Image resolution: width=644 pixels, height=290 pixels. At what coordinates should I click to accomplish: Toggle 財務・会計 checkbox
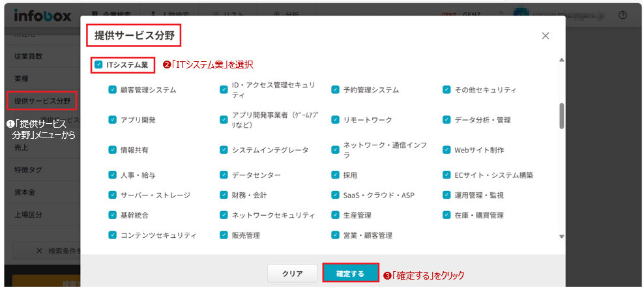point(224,195)
